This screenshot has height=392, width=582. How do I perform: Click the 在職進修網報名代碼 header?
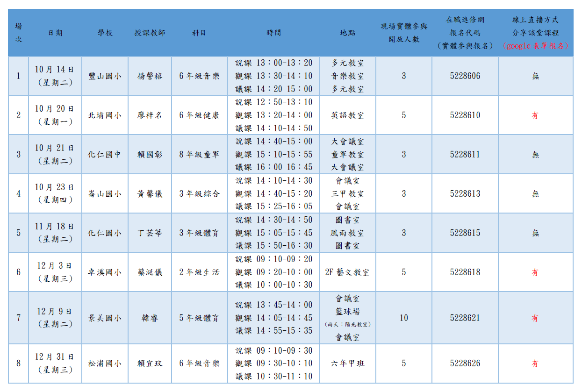click(x=465, y=33)
